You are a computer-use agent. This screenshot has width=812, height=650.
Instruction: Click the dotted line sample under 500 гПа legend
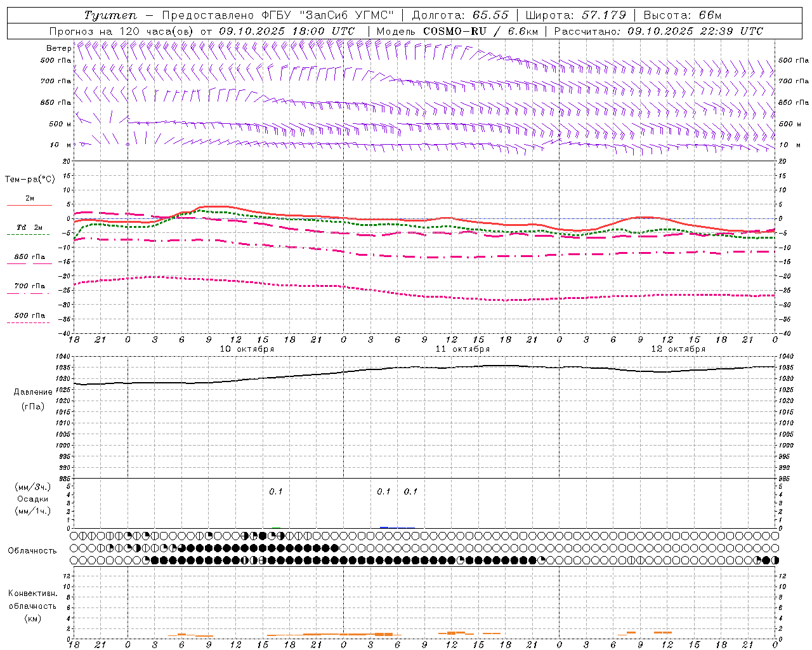tap(28, 322)
